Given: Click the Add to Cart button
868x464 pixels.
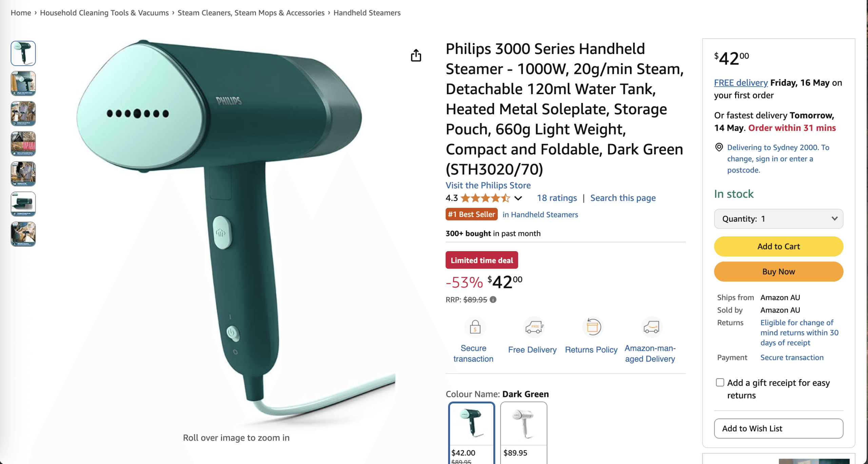Looking at the screenshot, I should click(x=778, y=246).
